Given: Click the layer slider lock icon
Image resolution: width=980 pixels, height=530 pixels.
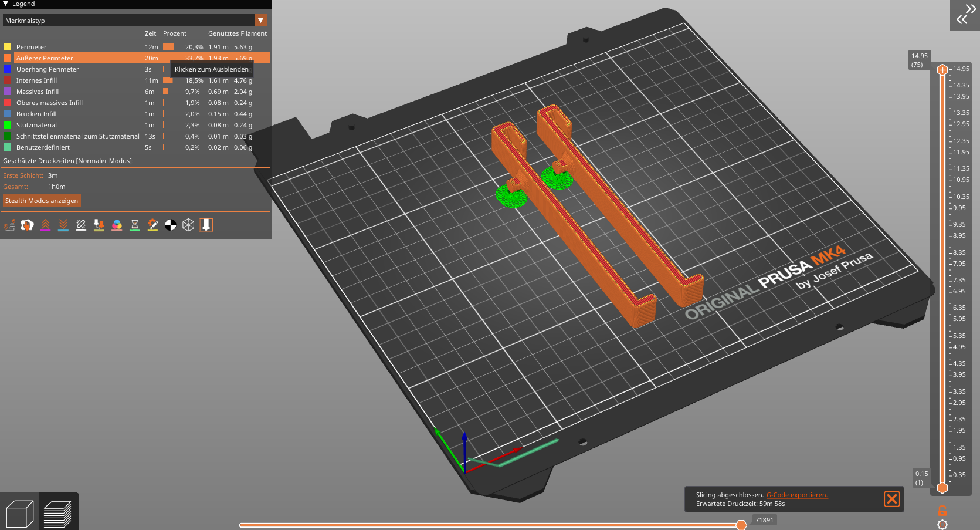Looking at the screenshot, I should pyautogui.click(x=942, y=511).
